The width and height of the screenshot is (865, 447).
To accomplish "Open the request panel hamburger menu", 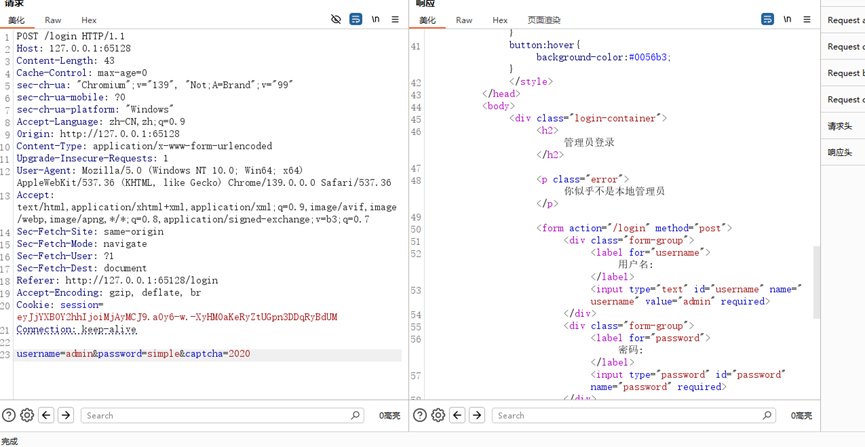I will pos(396,20).
